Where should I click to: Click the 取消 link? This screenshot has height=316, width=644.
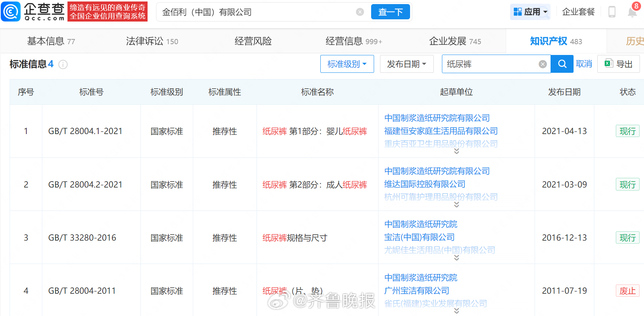[584, 64]
